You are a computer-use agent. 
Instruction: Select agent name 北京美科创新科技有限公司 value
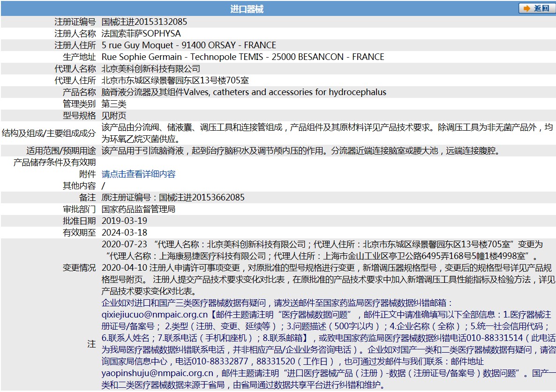[150, 68]
